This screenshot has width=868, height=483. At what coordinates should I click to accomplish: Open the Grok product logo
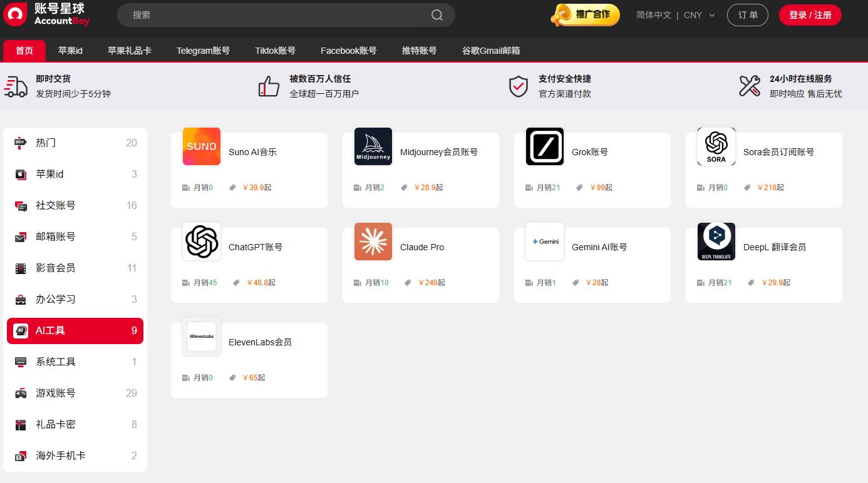pyautogui.click(x=545, y=146)
